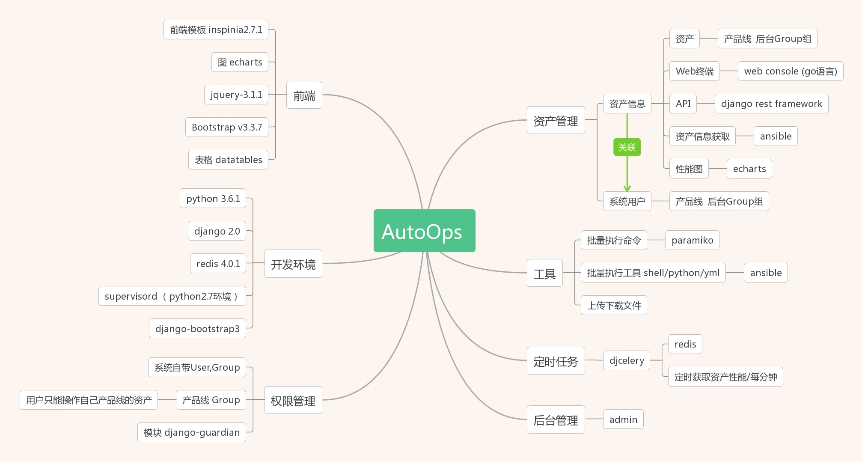The height and width of the screenshot is (464, 868).
Task: Select the ansible node beside 批量执行工具
Action: point(766,273)
